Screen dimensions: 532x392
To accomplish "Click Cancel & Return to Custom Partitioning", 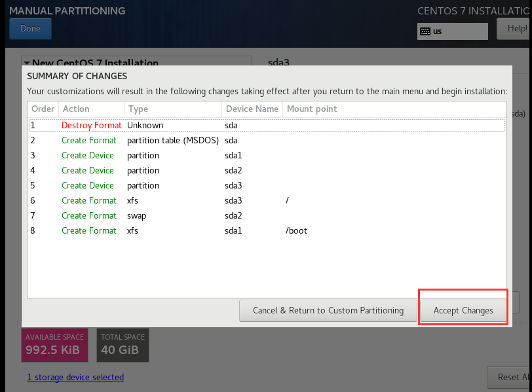I will pyautogui.click(x=328, y=310).
